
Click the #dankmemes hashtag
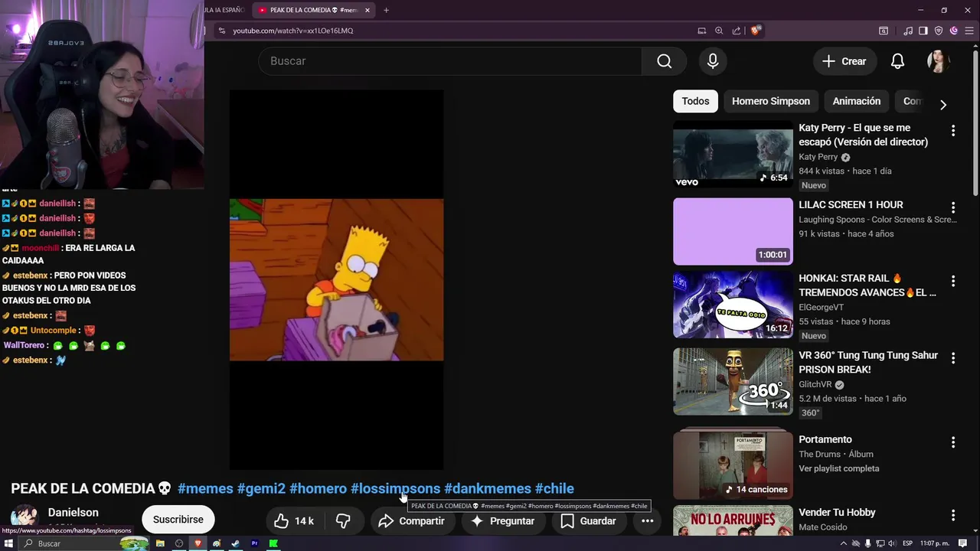pyautogui.click(x=487, y=488)
